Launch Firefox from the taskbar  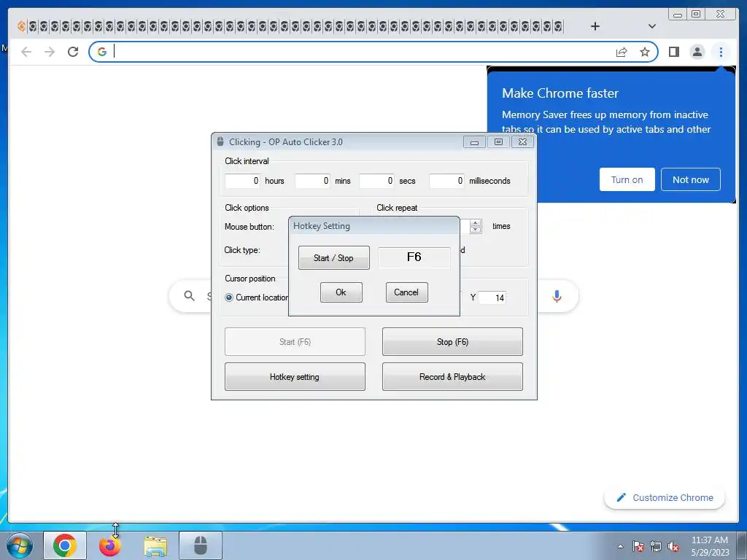(110, 545)
